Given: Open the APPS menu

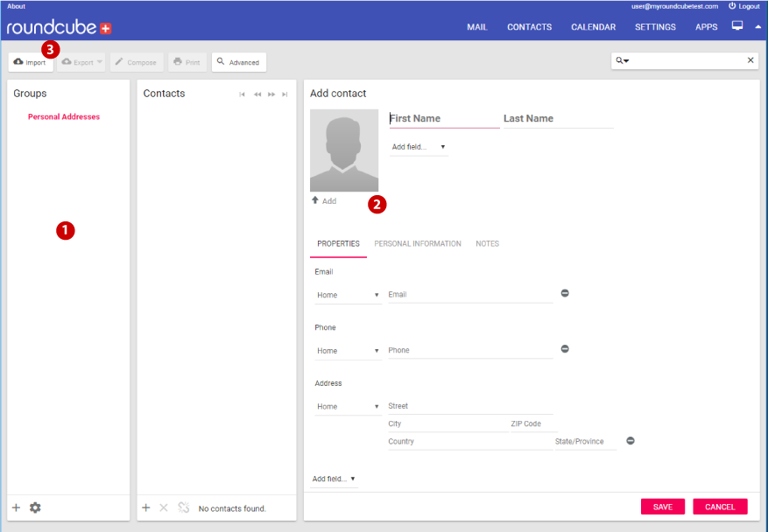Looking at the screenshot, I should coord(707,27).
